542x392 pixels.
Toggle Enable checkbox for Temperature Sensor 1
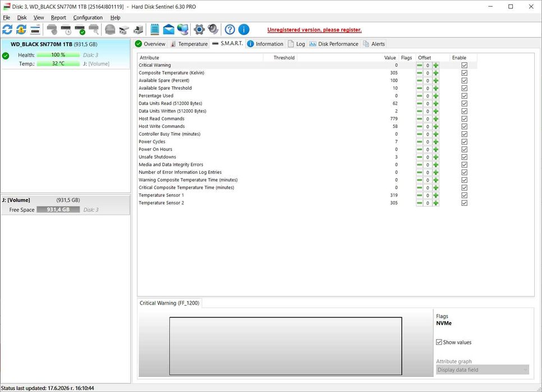(x=464, y=196)
